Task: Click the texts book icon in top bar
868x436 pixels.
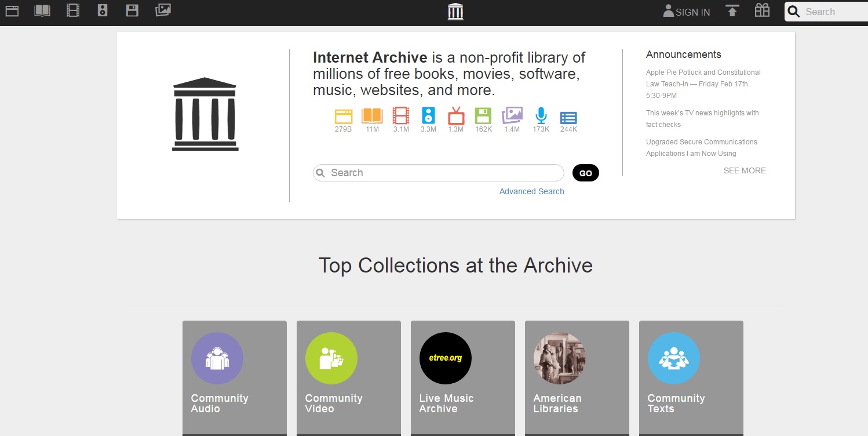Action: [x=42, y=10]
